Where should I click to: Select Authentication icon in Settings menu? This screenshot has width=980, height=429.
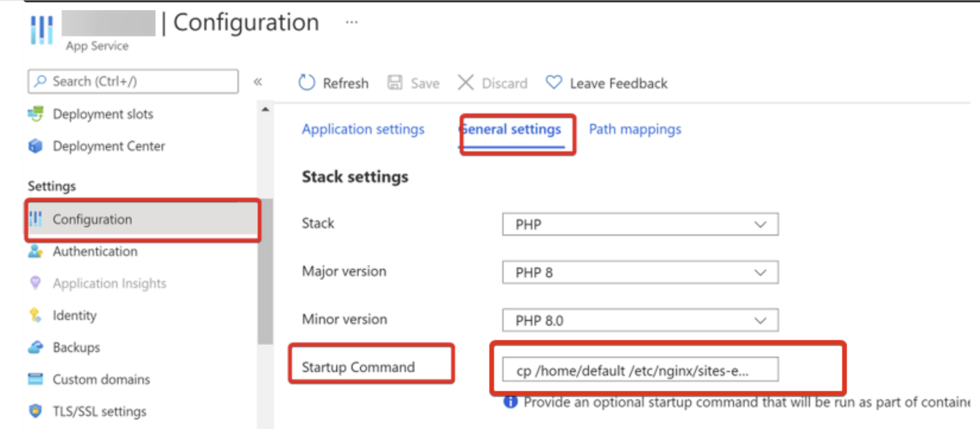click(x=36, y=251)
